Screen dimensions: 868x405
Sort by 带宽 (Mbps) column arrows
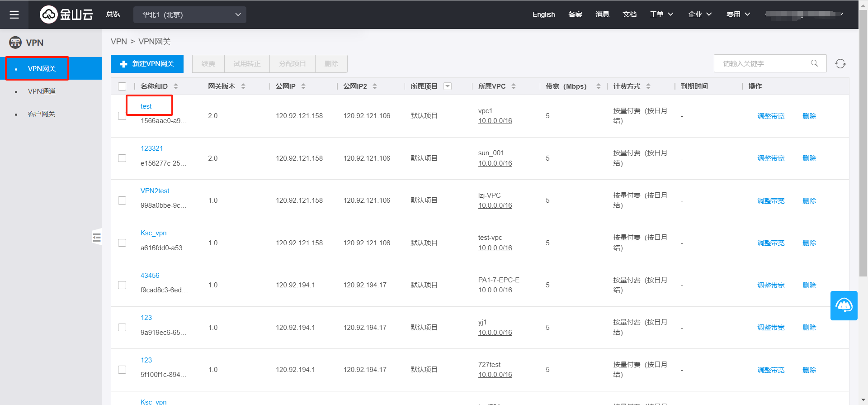(598, 86)
